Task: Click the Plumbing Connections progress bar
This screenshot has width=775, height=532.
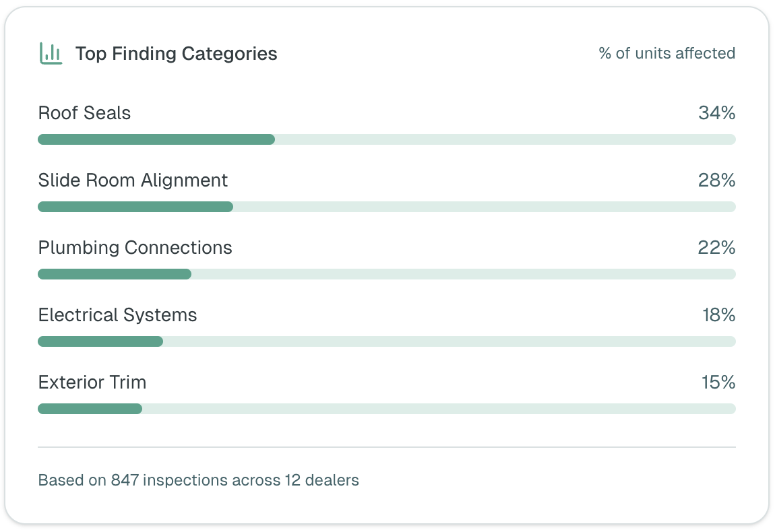Action: [x=387, y=274]
